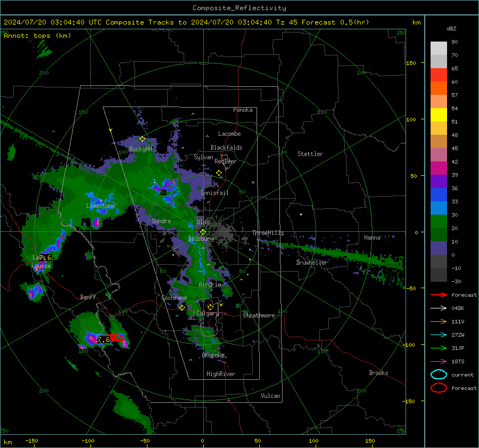Click the 150 tick on right km axis

point(411,63)
